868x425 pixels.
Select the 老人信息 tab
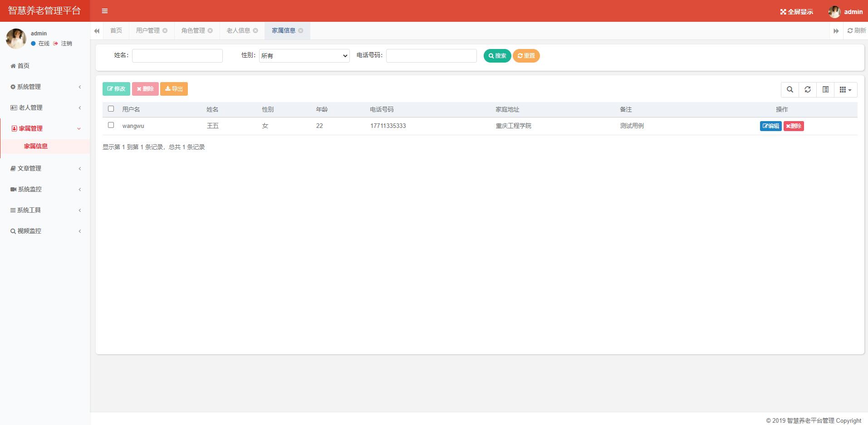pyautogui.click(x=238, y=30)
